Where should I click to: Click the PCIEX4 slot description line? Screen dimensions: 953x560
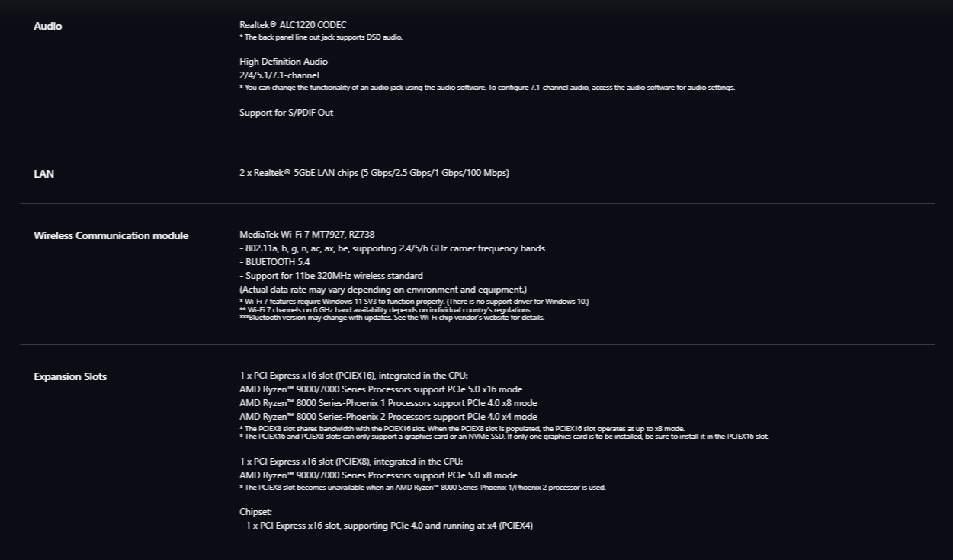(386, 526)
